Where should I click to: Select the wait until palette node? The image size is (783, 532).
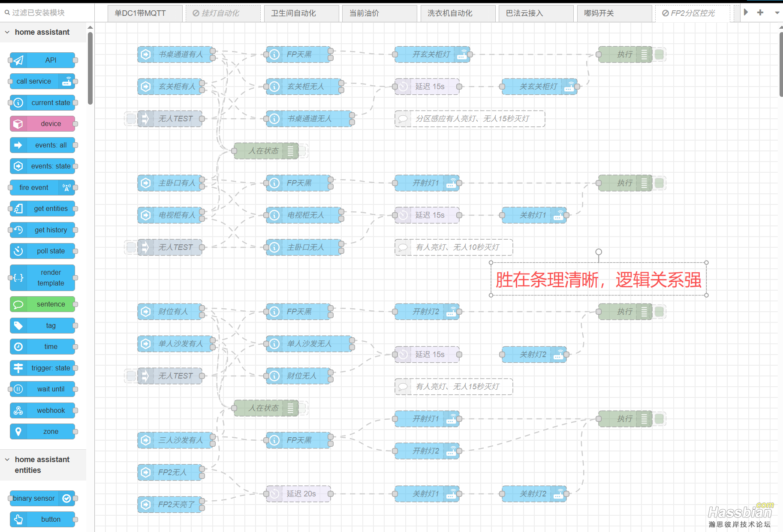[x=42, y=389]
